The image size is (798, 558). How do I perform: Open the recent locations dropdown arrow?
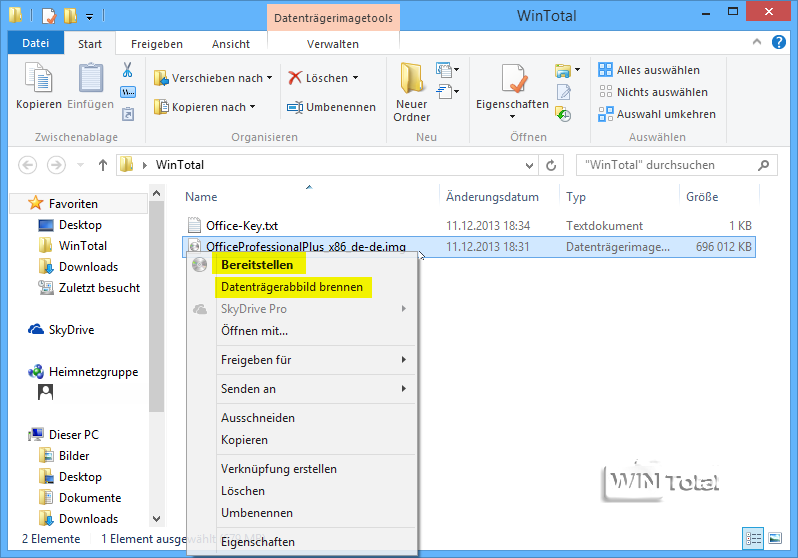tap(80, 165)
